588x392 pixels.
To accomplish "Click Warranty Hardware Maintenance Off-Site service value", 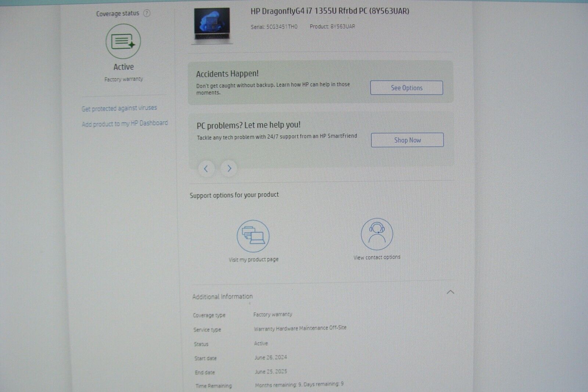I will click(x=300, y=328).
